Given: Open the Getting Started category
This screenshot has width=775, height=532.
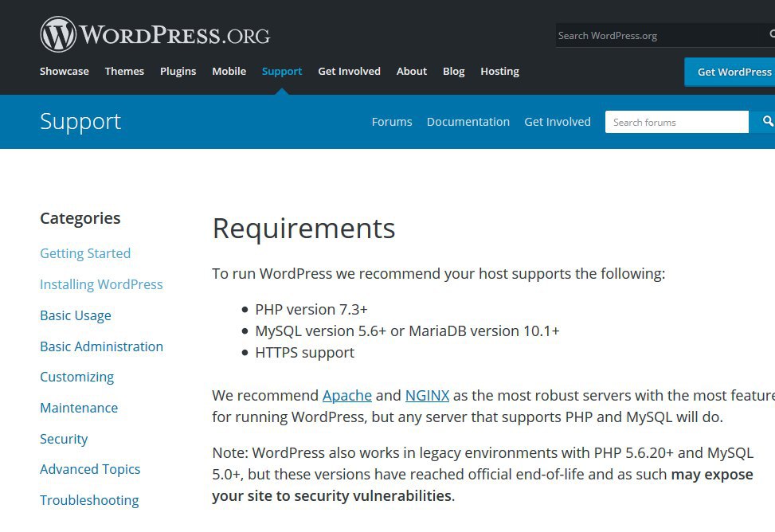Looking at the screenshot, I should (85, 253).
